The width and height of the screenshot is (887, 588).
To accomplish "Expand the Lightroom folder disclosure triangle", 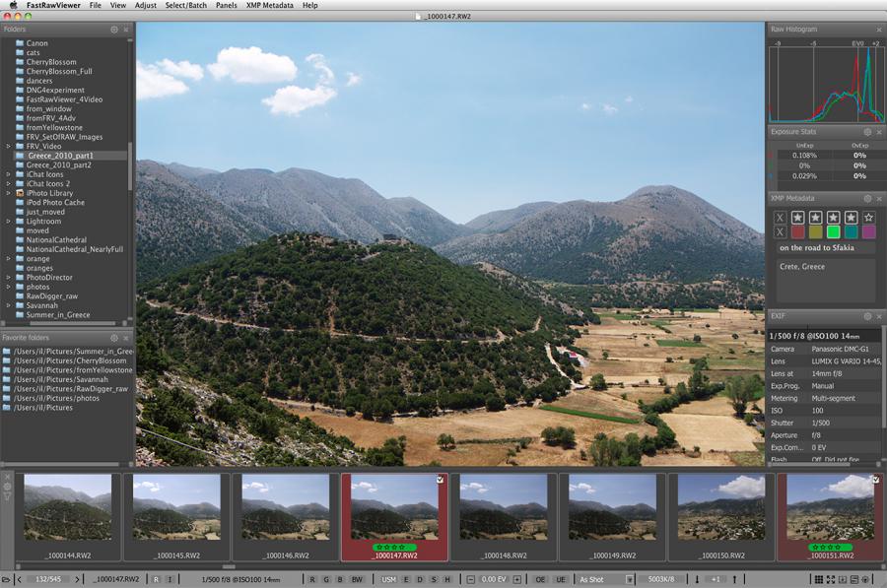I will (8, 222).
